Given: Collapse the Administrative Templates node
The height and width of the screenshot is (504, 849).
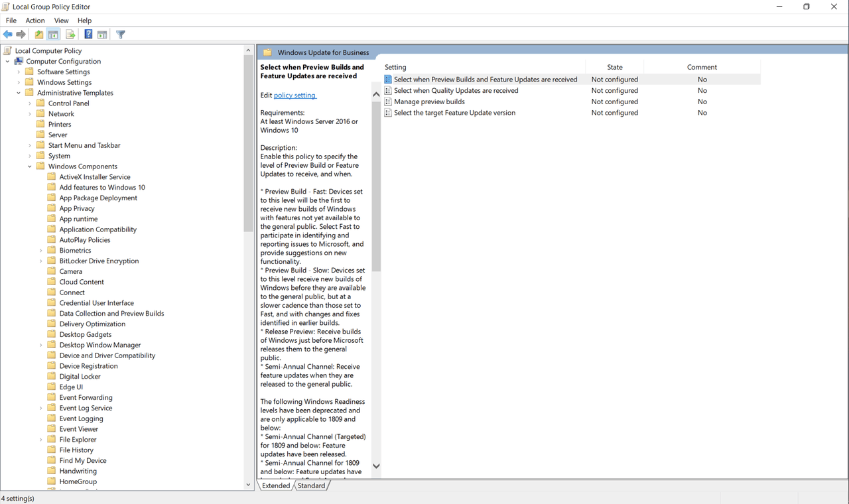Looking at the screenshot, I should click(19, 93).
